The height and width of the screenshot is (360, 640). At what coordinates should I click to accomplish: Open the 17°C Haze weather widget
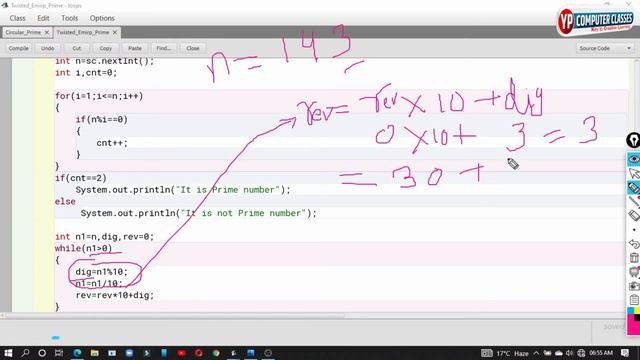tap(505, 353)
